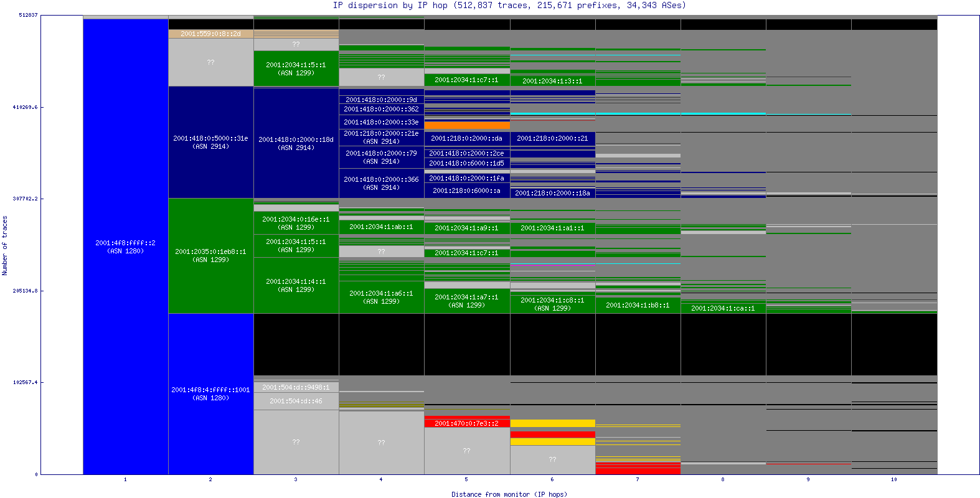The height and width of the screenshot is (498, 980).
Task: Click the 2001:2034:1:c7::1 block below 2001:2034:1:a9::1
Action: point(466,253)
